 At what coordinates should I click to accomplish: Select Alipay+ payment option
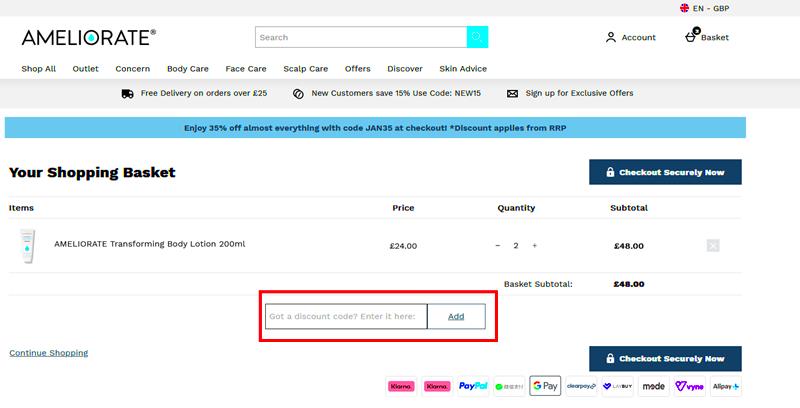(x=726, y=386)
